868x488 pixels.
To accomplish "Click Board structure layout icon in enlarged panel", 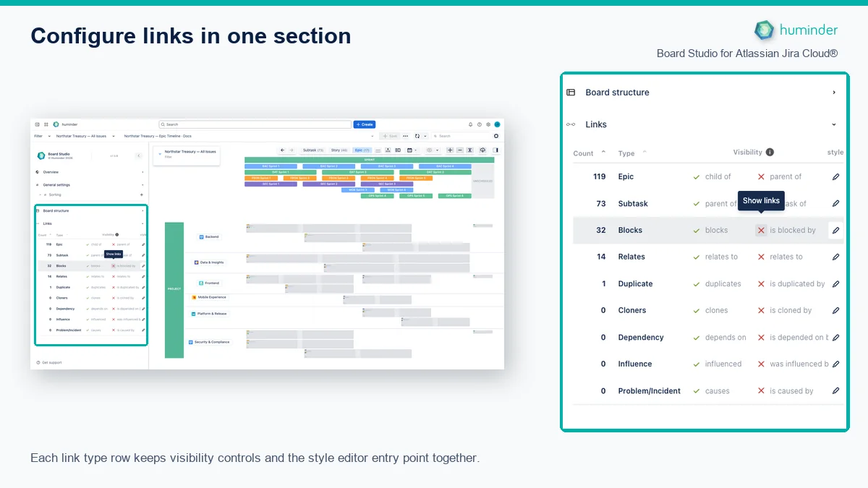I will (x=571, y=93).
